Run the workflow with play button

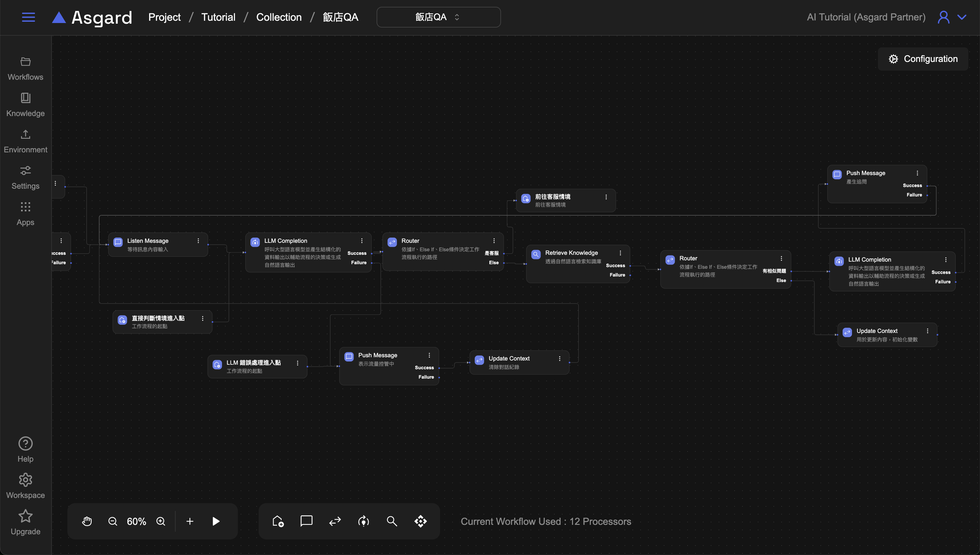tap(216, 521)
